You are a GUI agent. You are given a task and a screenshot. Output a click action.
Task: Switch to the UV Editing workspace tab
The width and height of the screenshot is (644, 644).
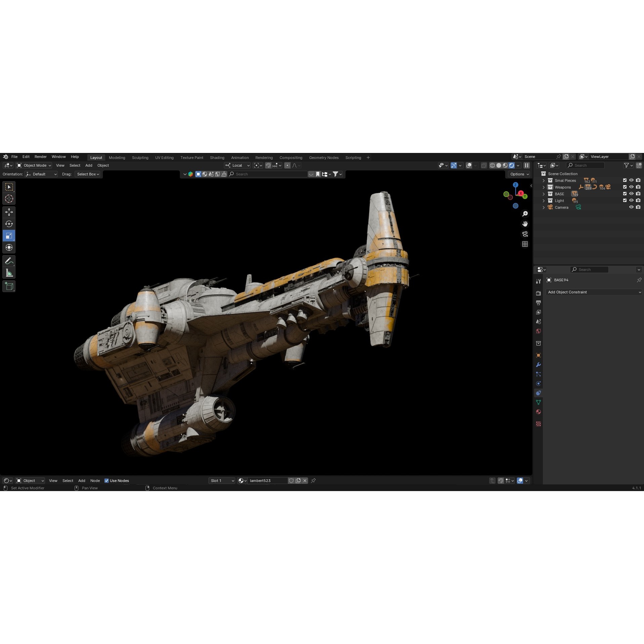tap(164, 158)
